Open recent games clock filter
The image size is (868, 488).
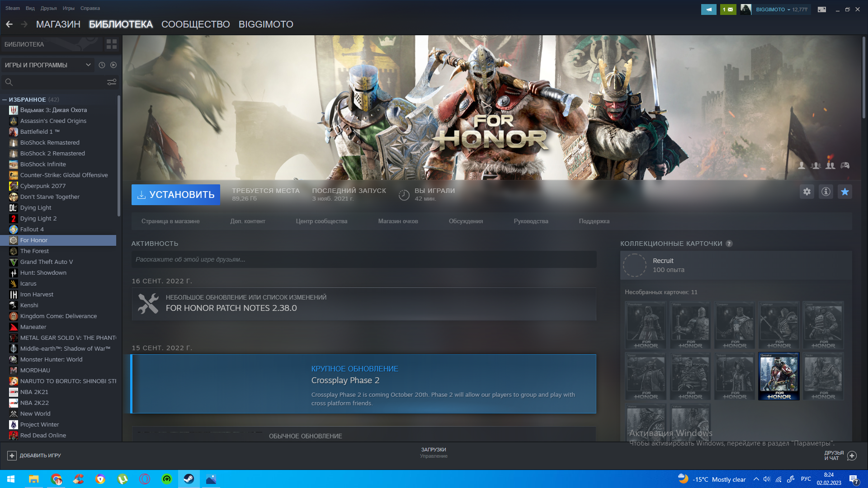click(102, 65)
